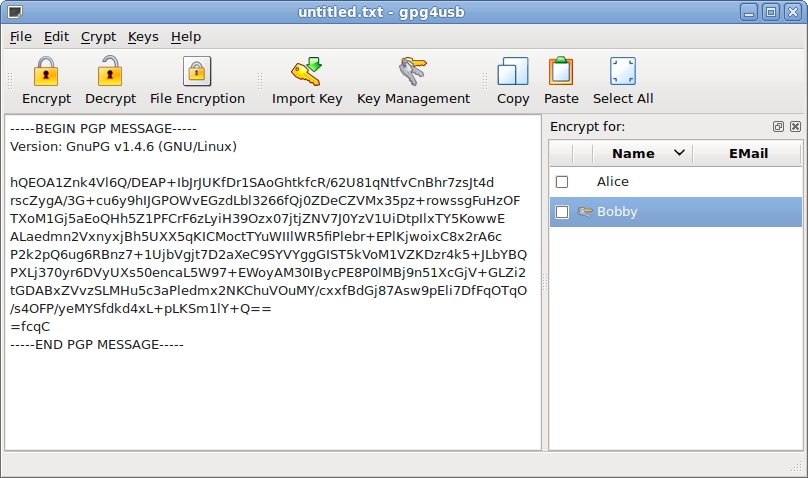
Task: Open the File menu
Action: [x=21, y=37]
